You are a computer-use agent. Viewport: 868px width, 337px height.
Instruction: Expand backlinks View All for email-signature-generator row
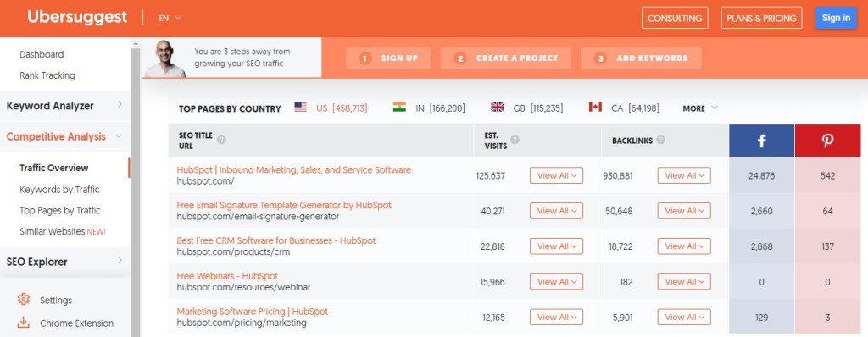[x=684, y=211]
